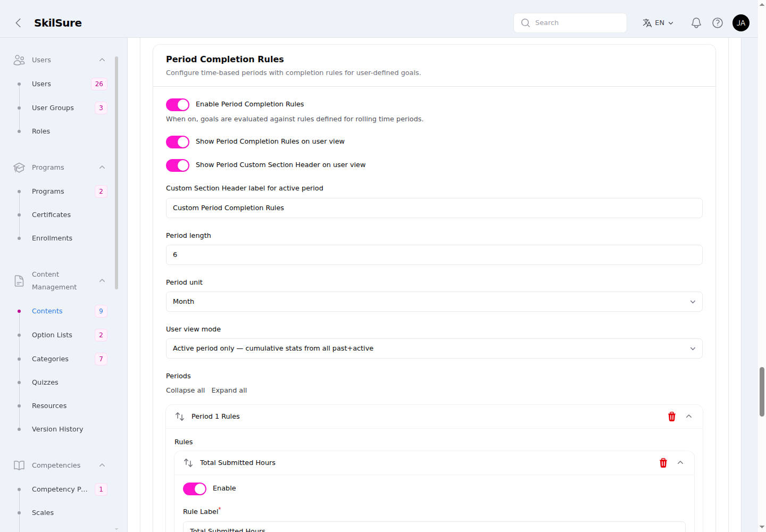
Task: Collapse the Users sidebar section
Action: 102,60
